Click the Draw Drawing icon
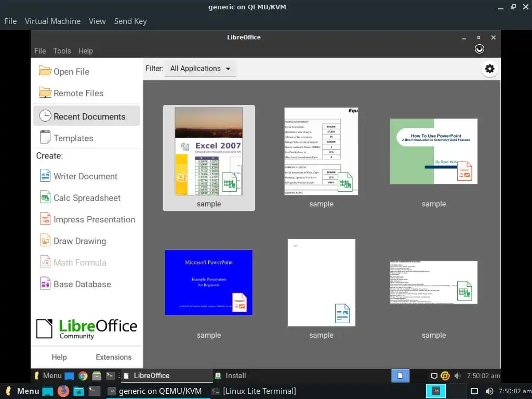Screen dimensions: 532x399 (45, 240)
